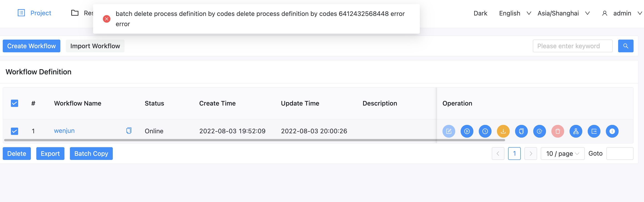Screen dimensions: 644x202
Task: Dismiss the batch delete error notification
Action: click(x=107, y=19)
